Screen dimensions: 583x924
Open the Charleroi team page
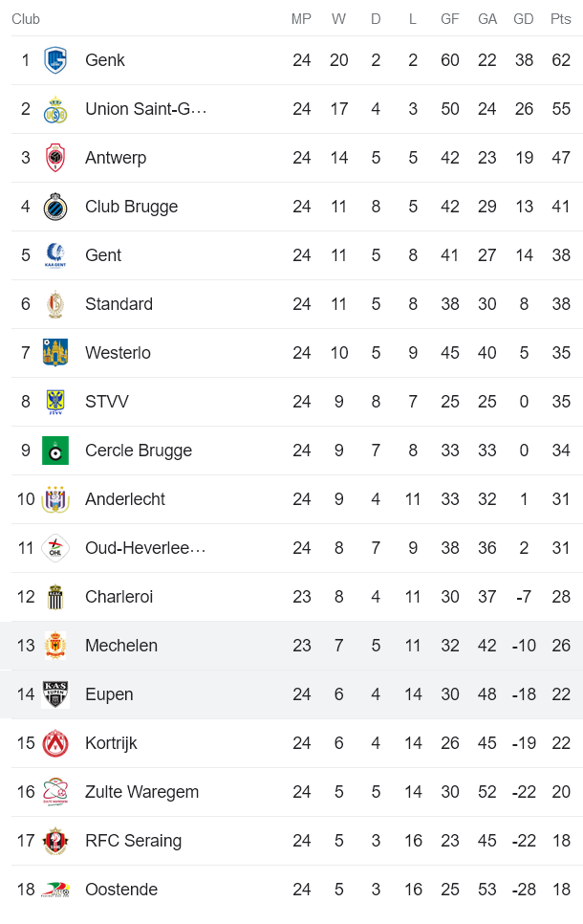(x=119, y=596)
